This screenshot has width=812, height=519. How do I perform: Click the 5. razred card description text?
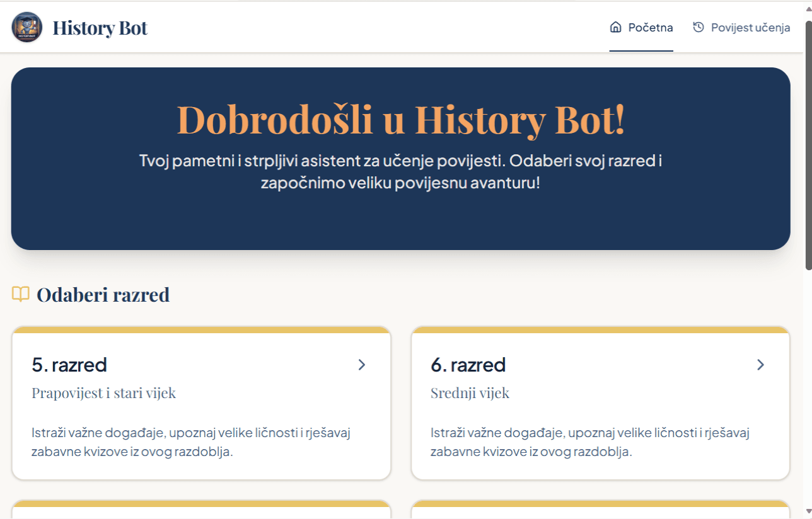pyautogui.click(x=191, y=442)
